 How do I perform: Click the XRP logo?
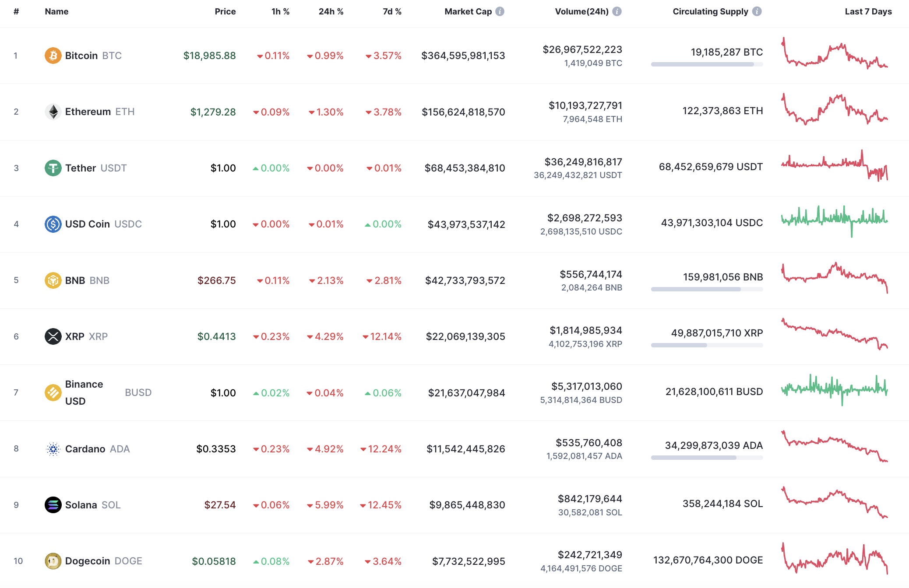point(53,336)
